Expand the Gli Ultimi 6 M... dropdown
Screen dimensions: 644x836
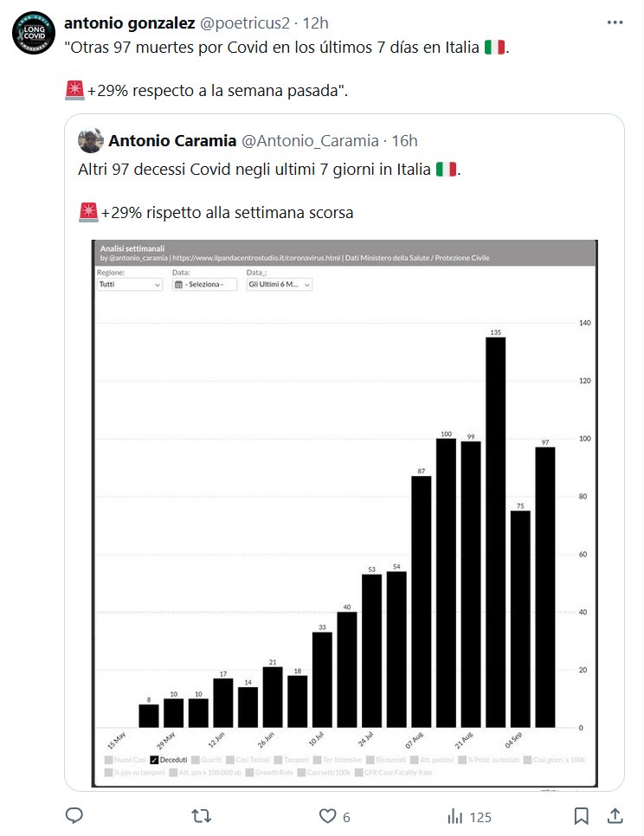279,284
